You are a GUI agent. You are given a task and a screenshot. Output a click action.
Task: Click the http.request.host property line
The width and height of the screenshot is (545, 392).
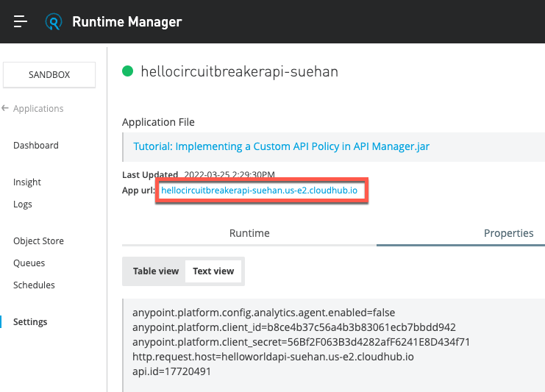pyautogui.click(x=273, y=357)
